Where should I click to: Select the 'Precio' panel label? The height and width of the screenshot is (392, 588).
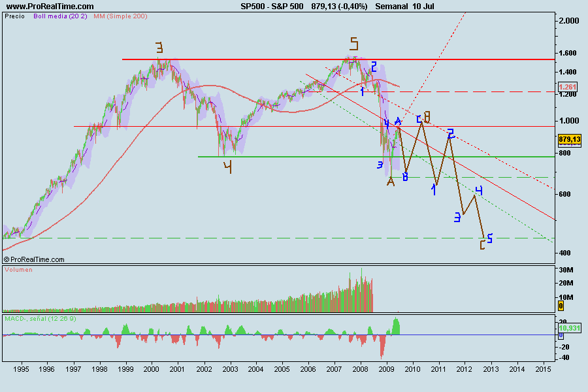15,16
